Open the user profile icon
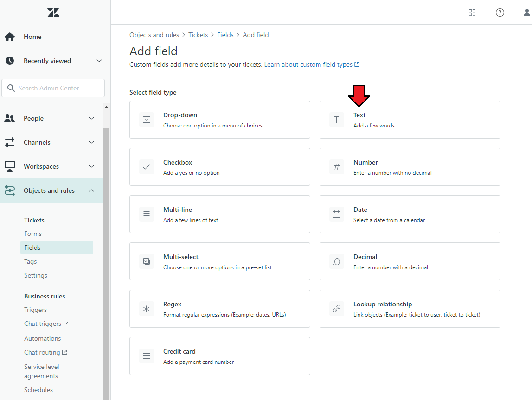This screenshot has height=400, width=532. (x=526, y=13)
